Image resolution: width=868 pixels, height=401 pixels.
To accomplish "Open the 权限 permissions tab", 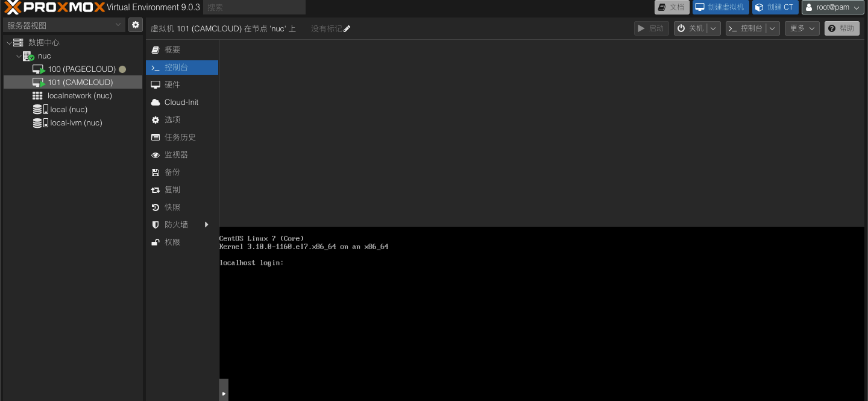I will pyautogui.click(x=182, y=242).
